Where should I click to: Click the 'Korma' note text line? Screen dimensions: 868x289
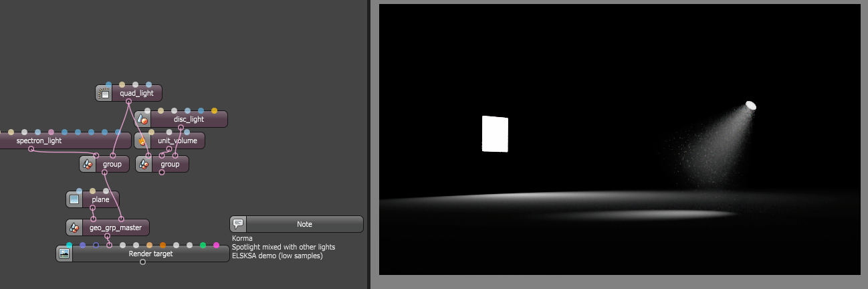[242, 238]
